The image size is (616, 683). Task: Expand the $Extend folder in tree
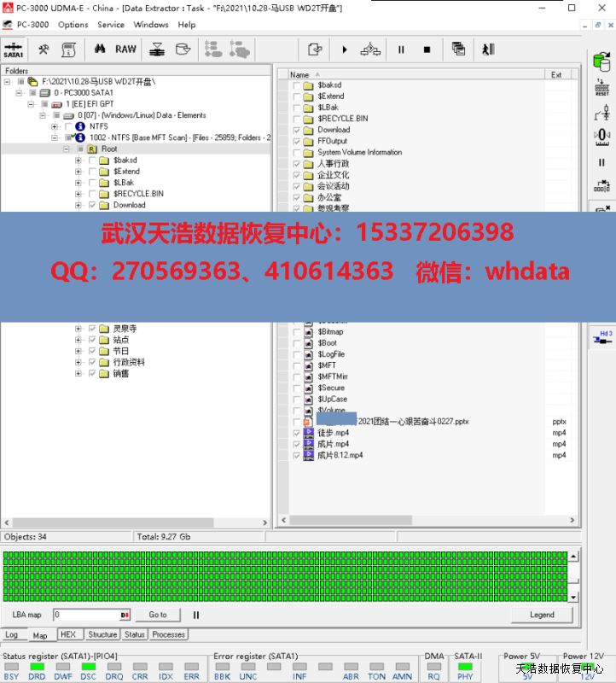(78, 172)
